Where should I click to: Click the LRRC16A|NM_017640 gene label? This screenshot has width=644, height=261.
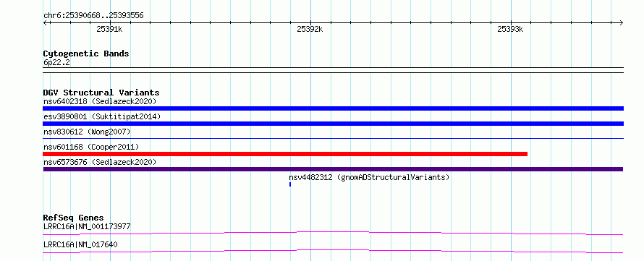coord(80,244)
